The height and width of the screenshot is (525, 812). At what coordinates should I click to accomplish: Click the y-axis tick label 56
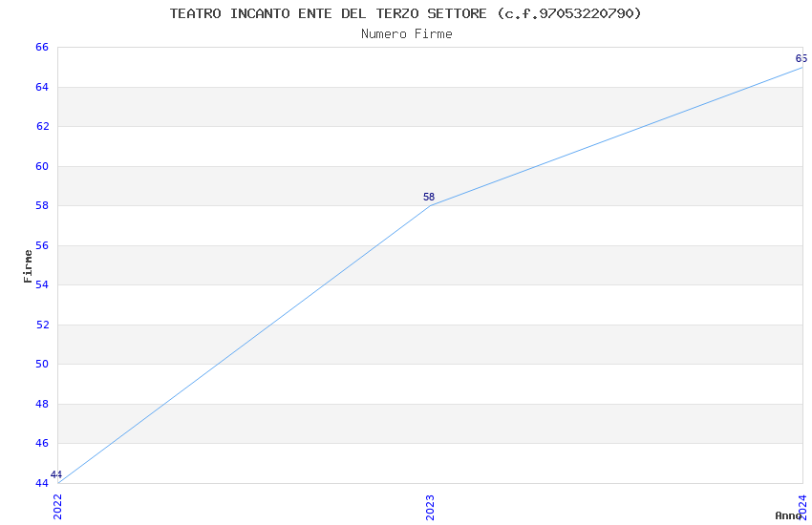click(42, 245)
